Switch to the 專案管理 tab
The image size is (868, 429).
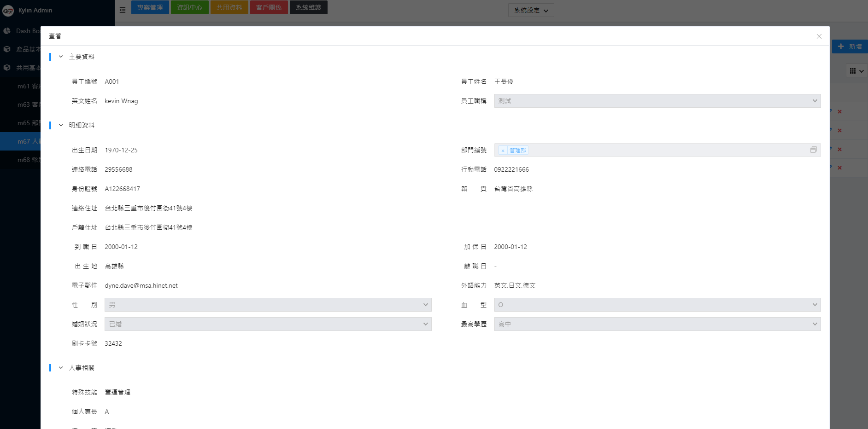tap(150, 7)
